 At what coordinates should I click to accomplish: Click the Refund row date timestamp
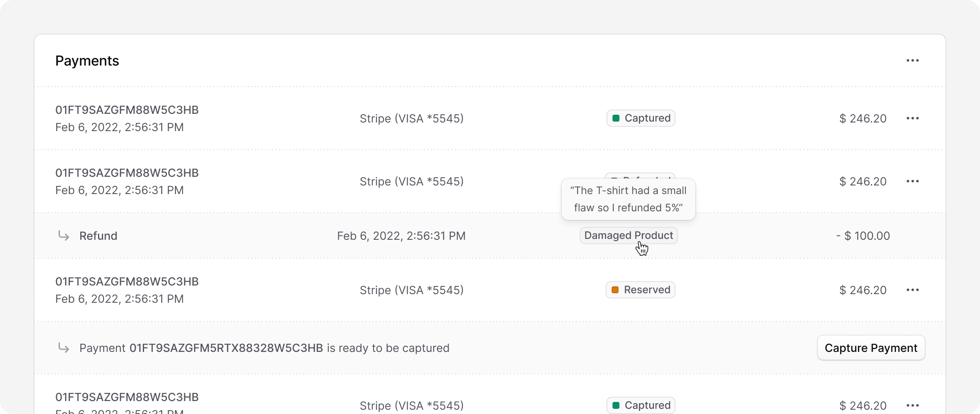pyautogui.click(x=401, y=236)
